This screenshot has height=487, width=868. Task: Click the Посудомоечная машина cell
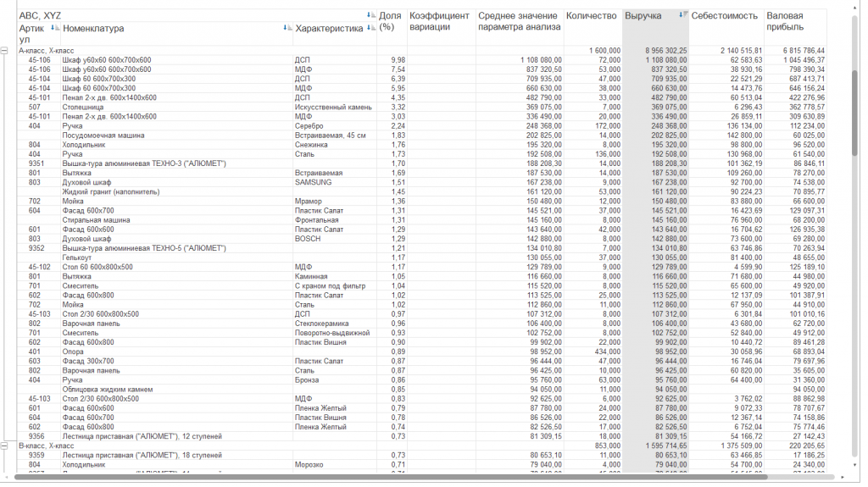tap(103, 135)
